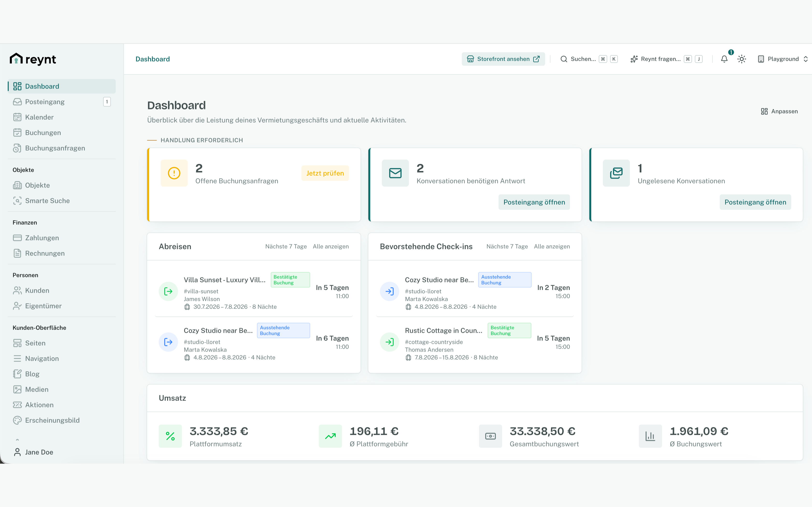Click Alle anzeigen in Abreisen panel
The image size is (812, 507).
coord(330,246)
